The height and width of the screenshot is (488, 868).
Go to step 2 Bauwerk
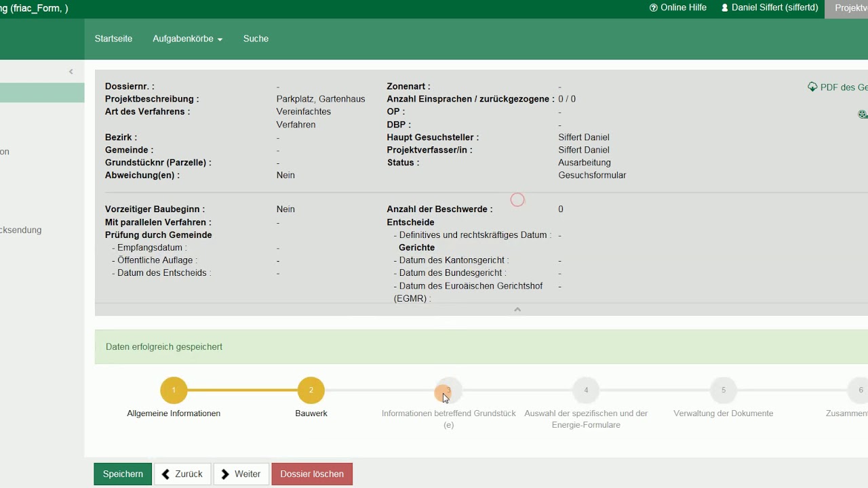311,390
